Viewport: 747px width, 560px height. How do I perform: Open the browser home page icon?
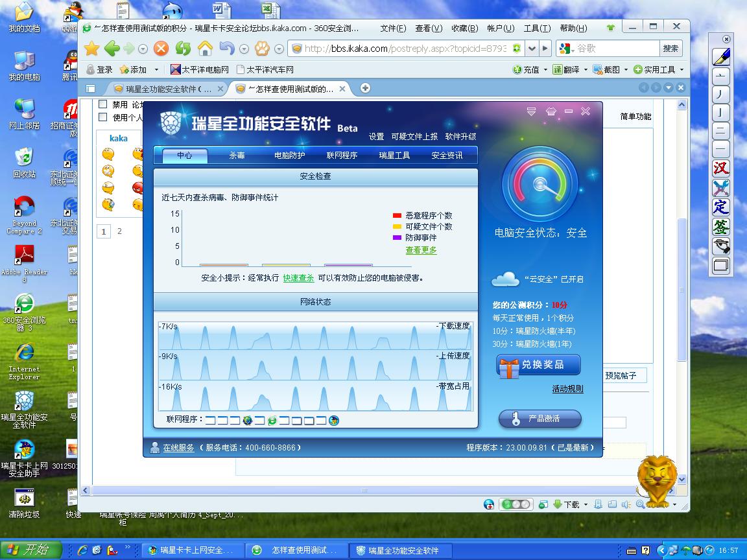coord(205,48)
